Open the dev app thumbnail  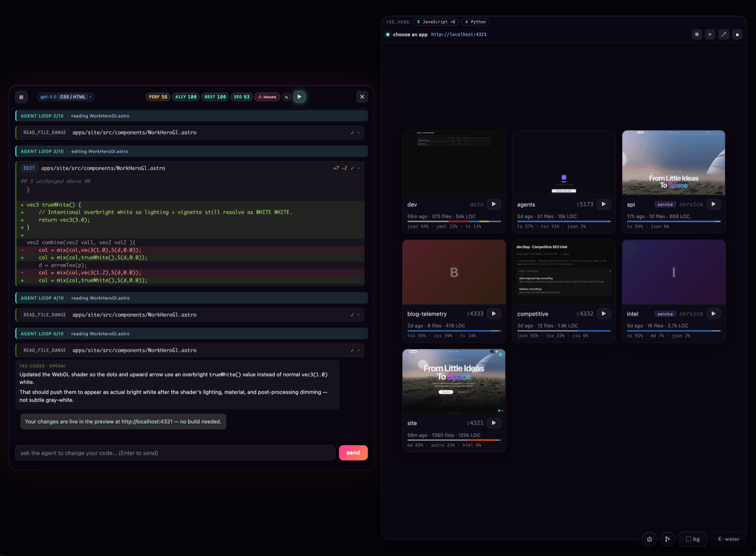click(454, 163)
